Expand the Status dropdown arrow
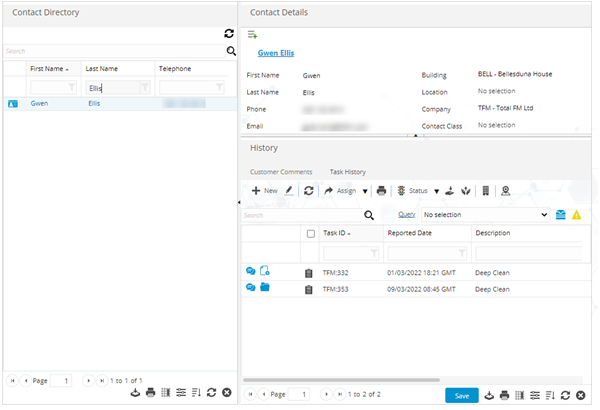The width and height of the screenshot is (600, 410). coord(436,190)
